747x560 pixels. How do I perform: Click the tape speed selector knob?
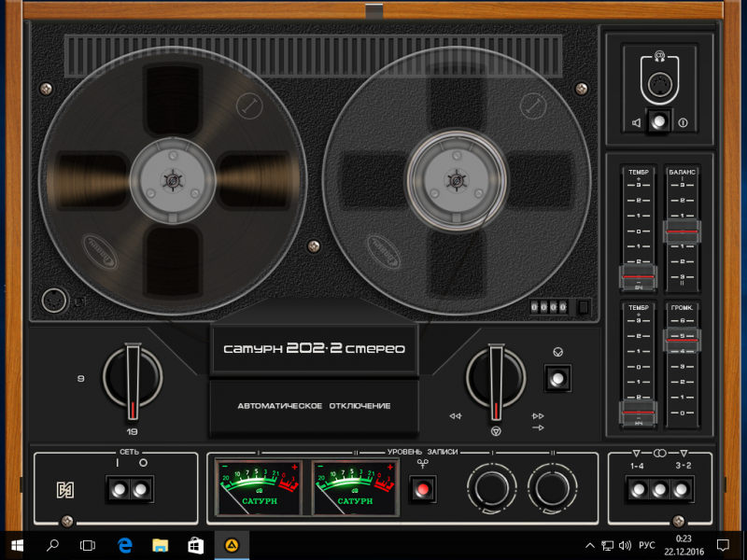pyautogui.click(x=133, y=378)
